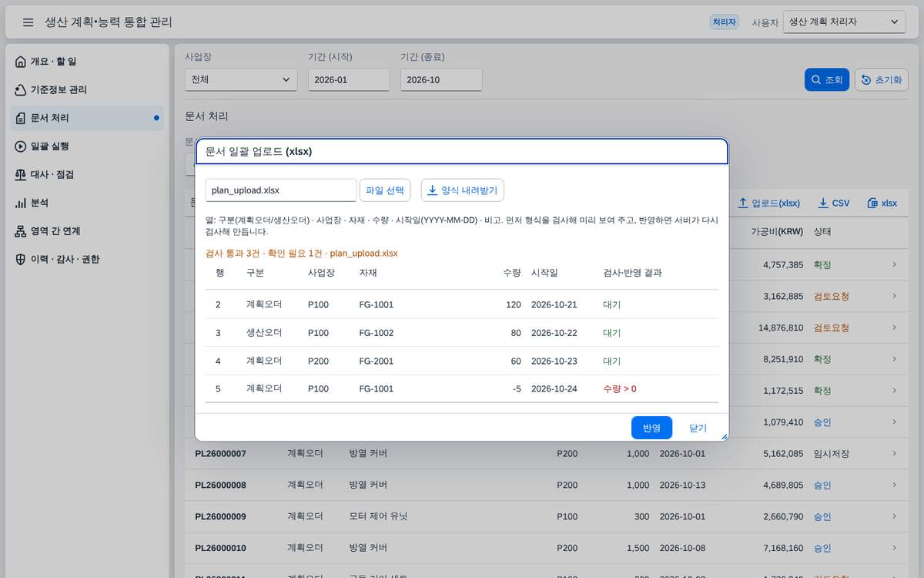The image size is (924, 578).
Task: Click the 이력 · 감사 · 권한 shield icon
Action: (21, 260)
